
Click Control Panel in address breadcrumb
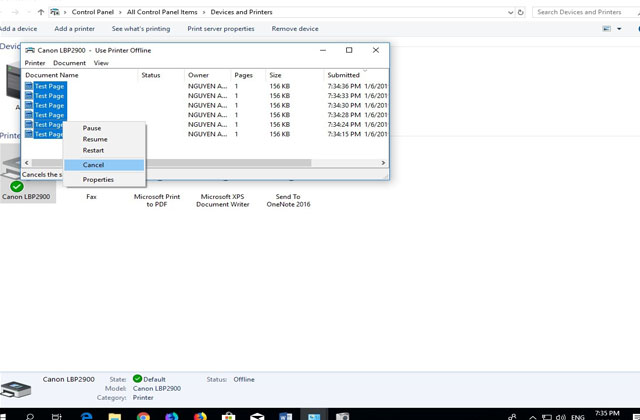[x=93, y=12]
